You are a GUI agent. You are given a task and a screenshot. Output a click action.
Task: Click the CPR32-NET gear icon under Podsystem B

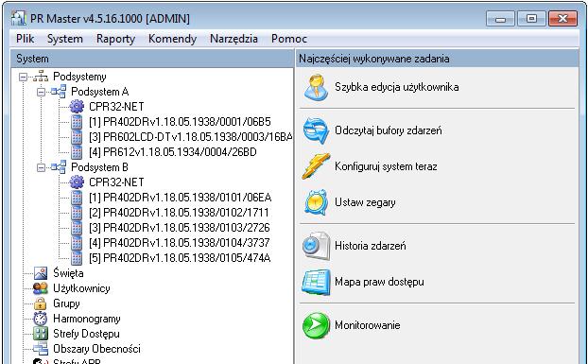[77, 182]
